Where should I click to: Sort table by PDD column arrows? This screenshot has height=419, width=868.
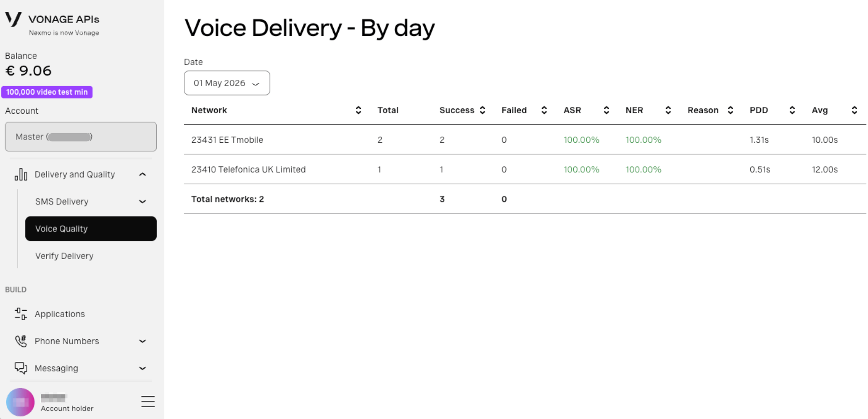[x=792, y=110]
